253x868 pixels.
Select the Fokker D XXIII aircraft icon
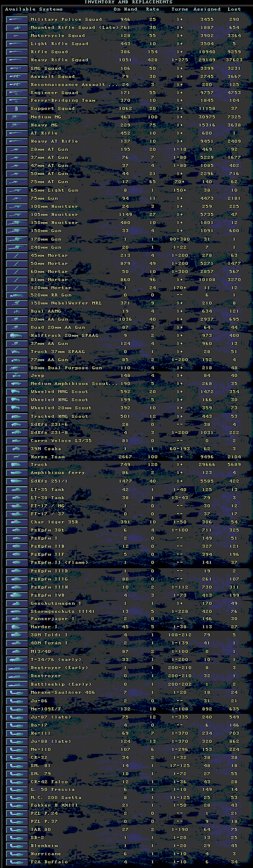17,805
